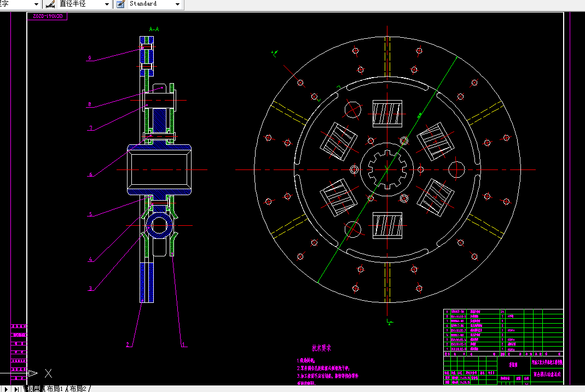Select part callout number 3
The height and width of the screenshot is (392, 585).
(x=90, y=289)
